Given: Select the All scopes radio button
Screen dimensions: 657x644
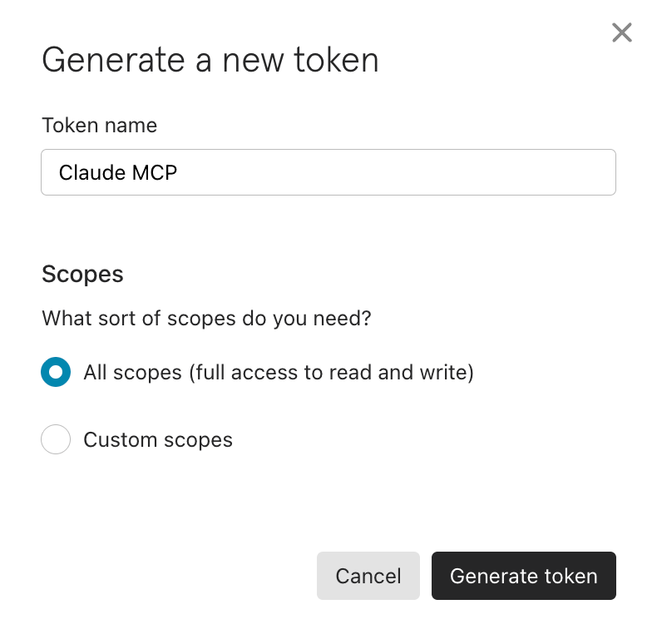Looking at the screenshot, I should (56, 372).
